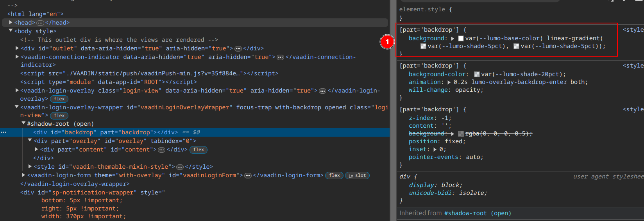Collapse the #shadow-root (open) node
Screen dimensions: 644x221
tap(23, 123)
